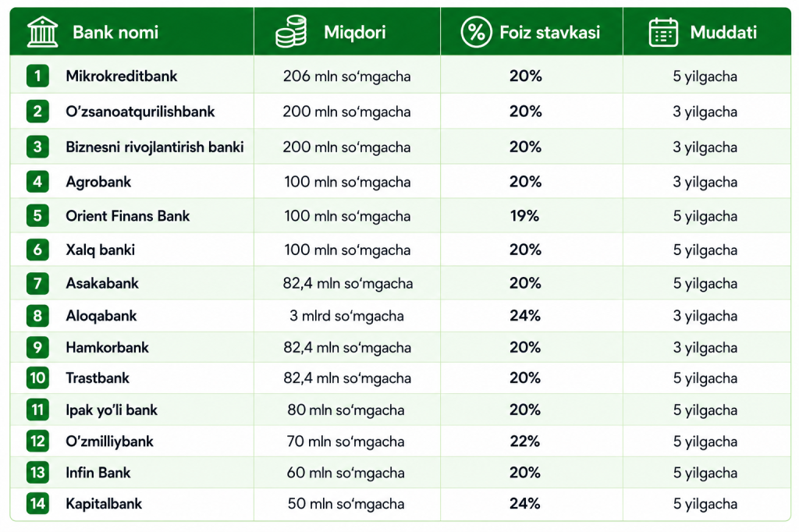Select the green number 5 badge
Viewport: 799px width, 532px height.
[37, 215]
